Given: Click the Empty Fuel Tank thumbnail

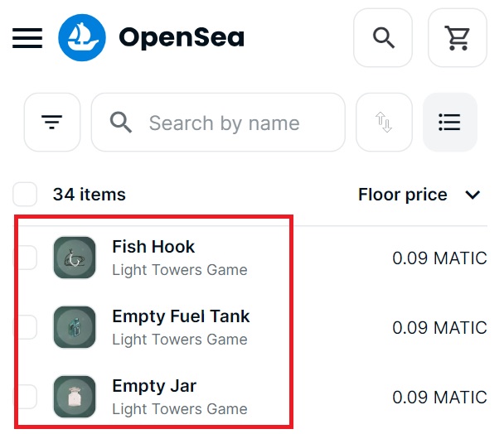Looking at the screenshot, I should coord(75,327).
